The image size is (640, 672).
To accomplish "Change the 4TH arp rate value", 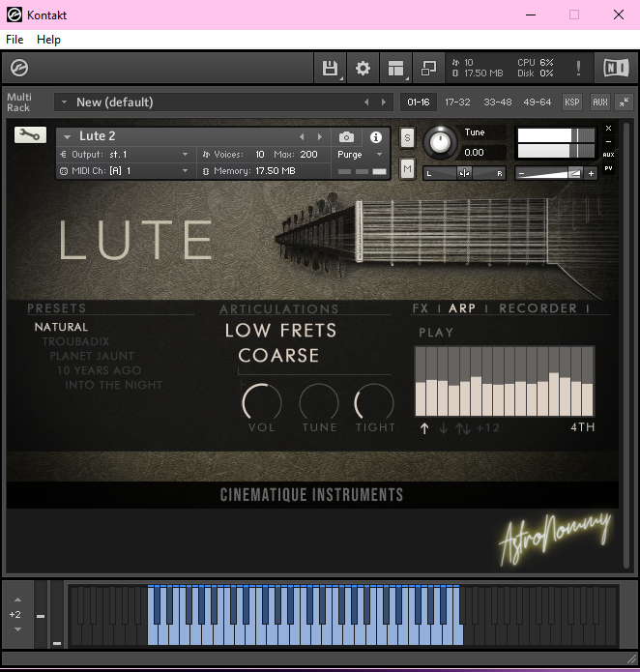I will [x=583, y=427].
